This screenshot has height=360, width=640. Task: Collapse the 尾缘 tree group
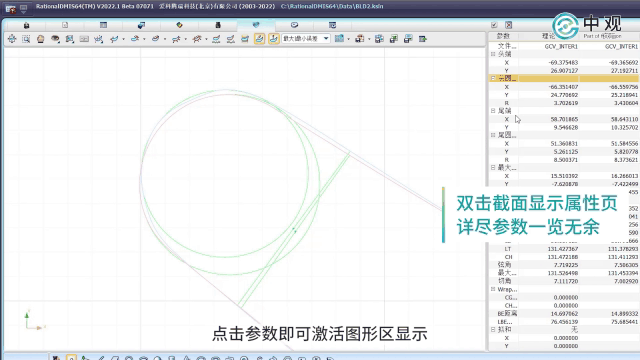[x=493, y=111]
